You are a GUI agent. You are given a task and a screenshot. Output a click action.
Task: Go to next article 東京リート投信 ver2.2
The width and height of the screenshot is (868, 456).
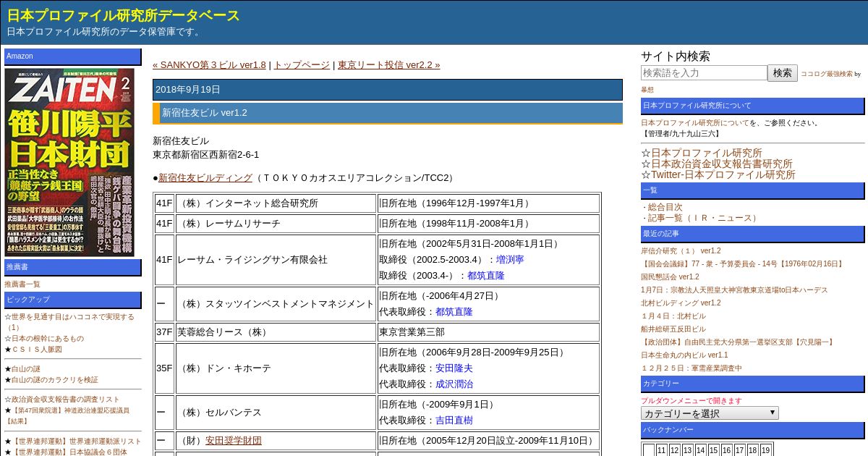[x=388, y=64]
